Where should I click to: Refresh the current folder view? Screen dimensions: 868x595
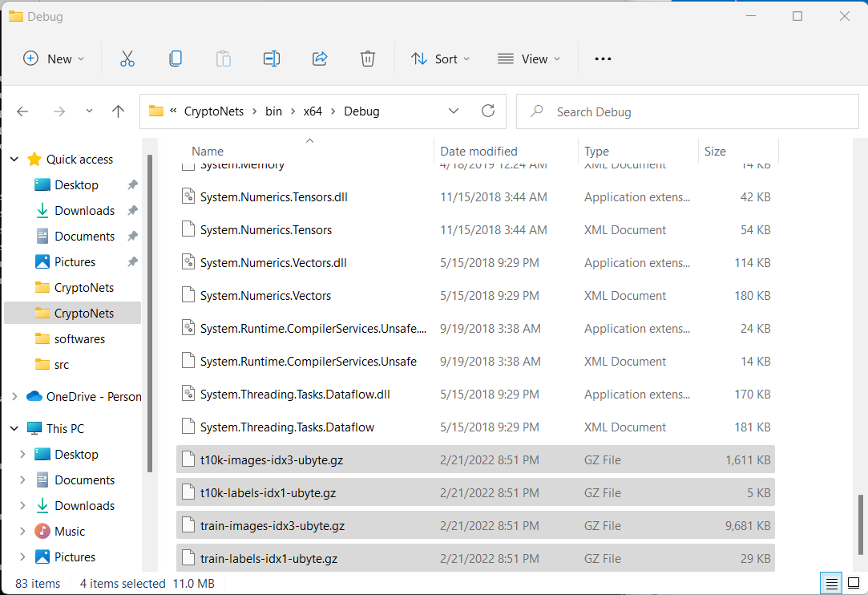click(x=487, y=111)
